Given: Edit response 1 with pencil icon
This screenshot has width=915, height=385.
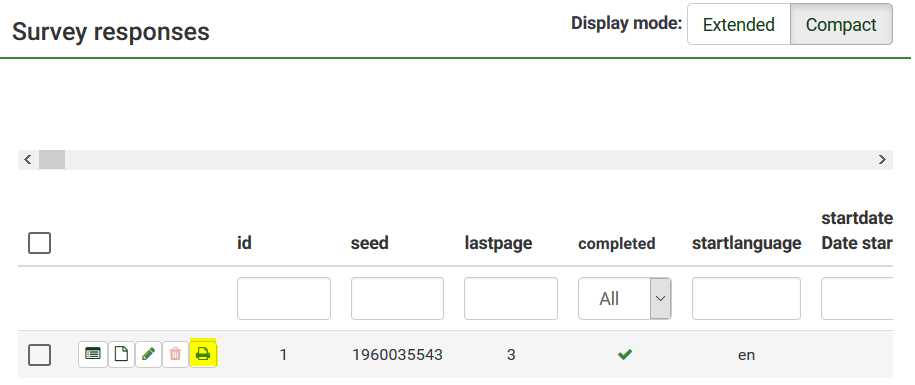Looking at the screenshot, I should point(148,354).
